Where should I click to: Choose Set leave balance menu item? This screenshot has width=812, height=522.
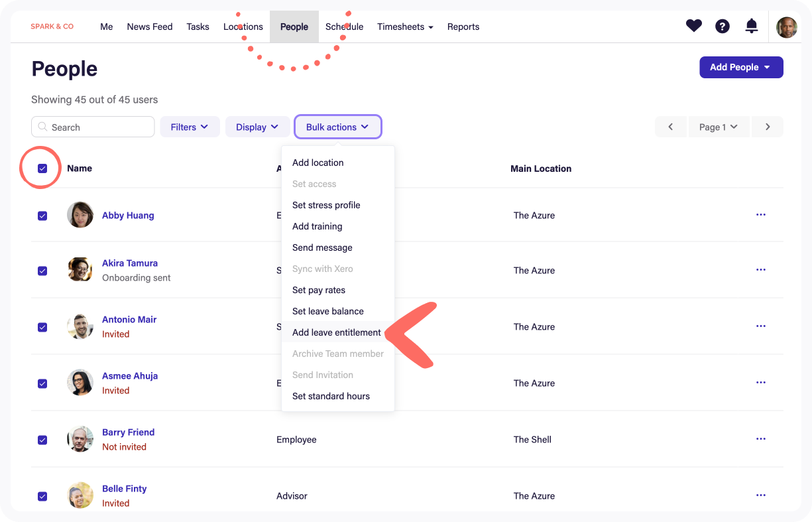[338, 311]
